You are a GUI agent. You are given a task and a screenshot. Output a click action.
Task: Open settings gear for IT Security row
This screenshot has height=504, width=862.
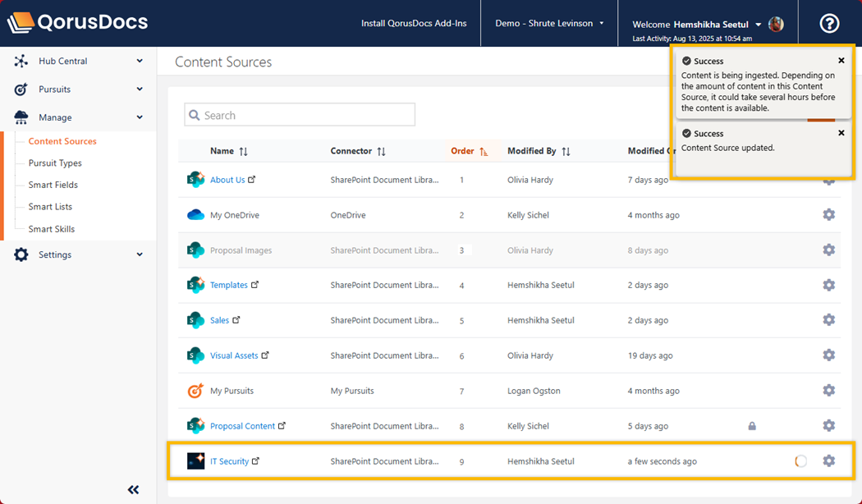(828, 461)
